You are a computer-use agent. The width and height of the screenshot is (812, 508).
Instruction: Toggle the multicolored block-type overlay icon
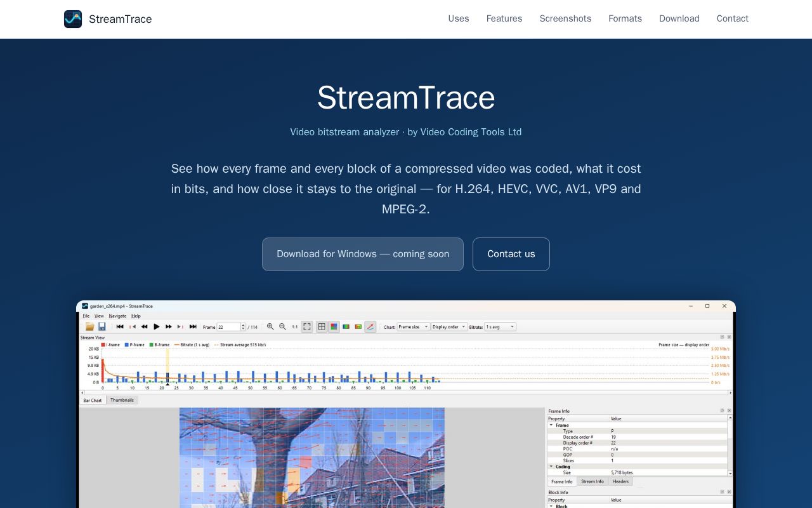pos(334,326)
